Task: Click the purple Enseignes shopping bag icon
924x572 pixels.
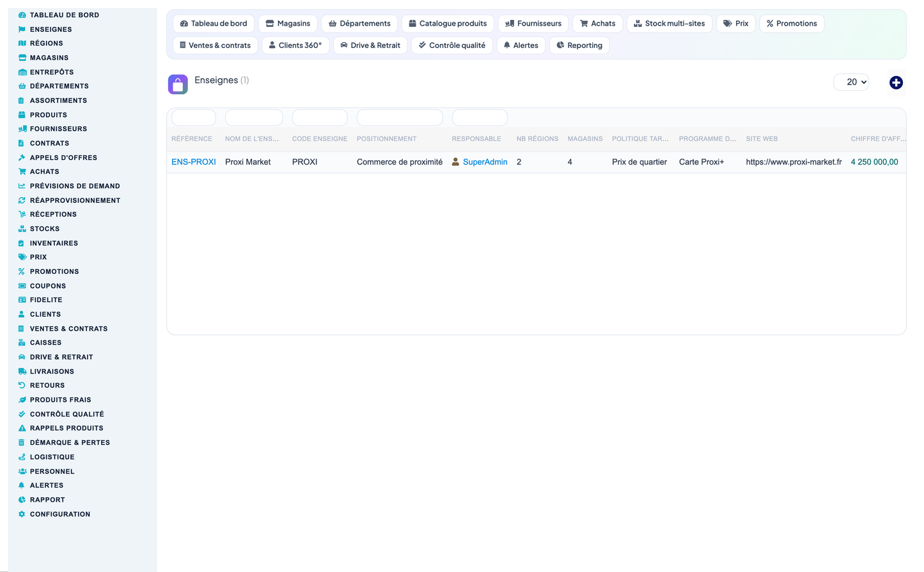Action: 178,84
